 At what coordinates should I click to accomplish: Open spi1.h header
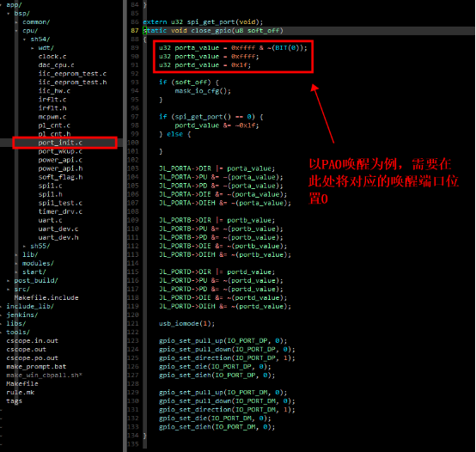point(50,194)
